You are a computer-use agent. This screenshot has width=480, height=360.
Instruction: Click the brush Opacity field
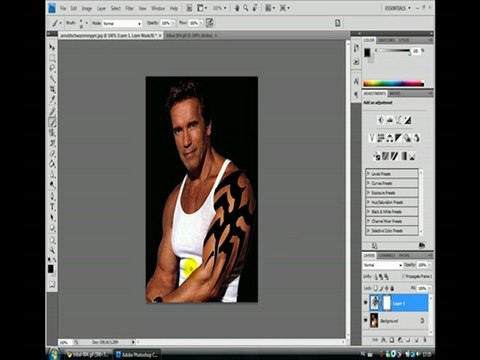[166, 23]
